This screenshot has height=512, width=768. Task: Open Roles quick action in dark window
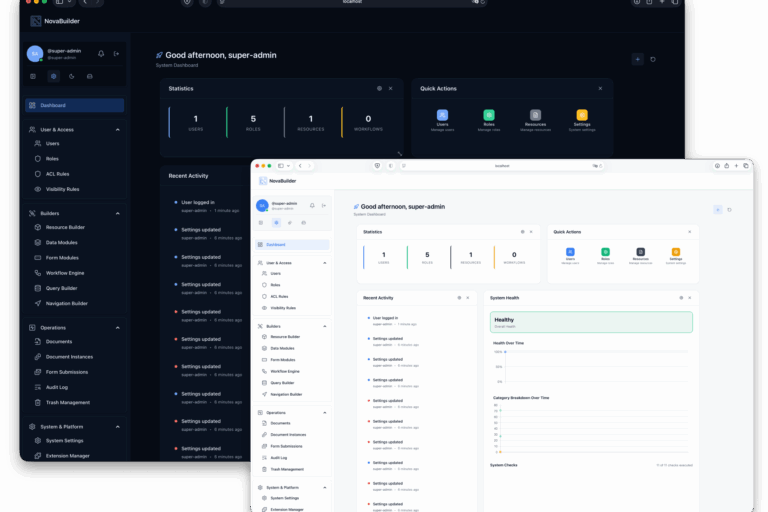tap(489, 120)
